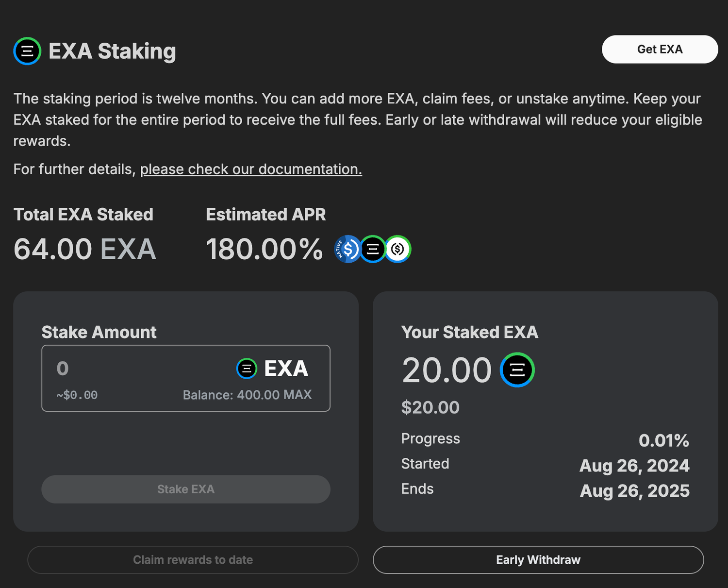Click the Balance: 400.00 text
Viewport: 728px width, 588px height.
[x=231, y=395]
